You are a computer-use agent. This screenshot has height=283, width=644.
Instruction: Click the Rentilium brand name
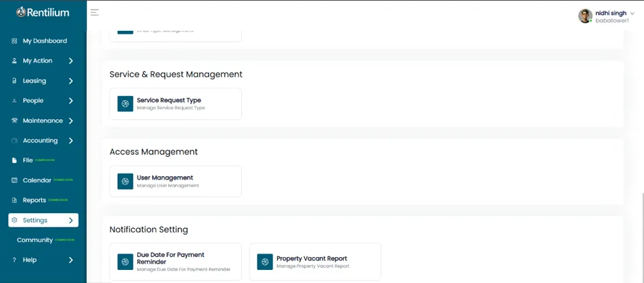click(48, 13)
